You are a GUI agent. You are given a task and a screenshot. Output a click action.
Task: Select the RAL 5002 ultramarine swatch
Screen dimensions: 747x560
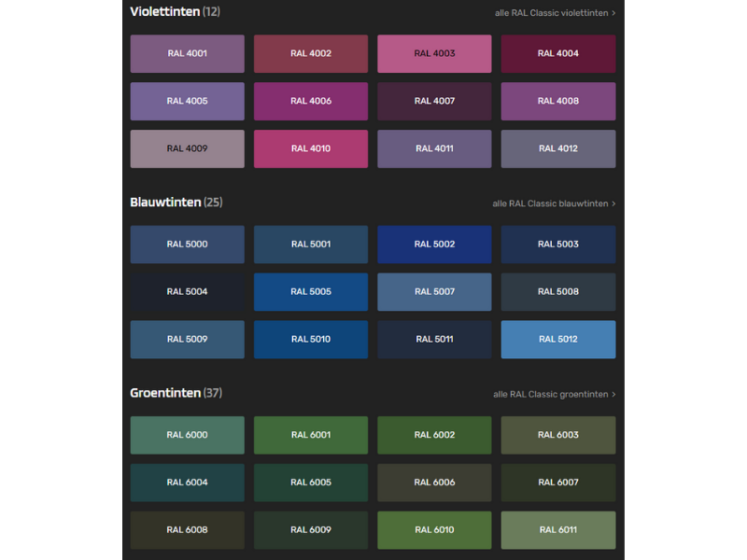click(x=434, y=245)
